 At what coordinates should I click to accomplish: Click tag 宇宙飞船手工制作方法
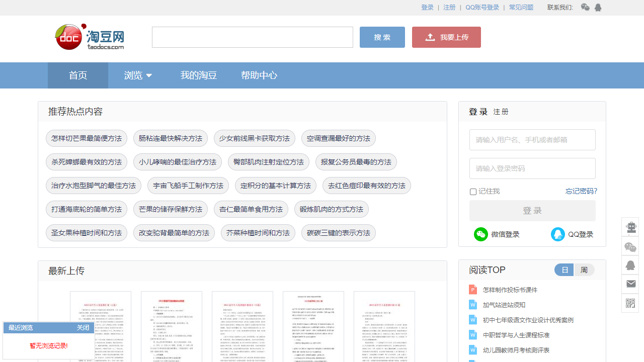[188, 186]
